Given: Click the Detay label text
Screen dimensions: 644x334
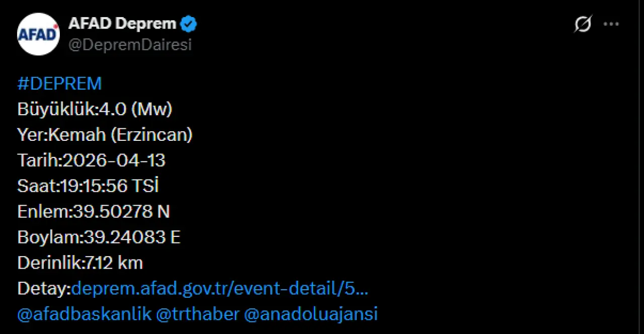Looking at the screenshot, I should pyautogui.click(x=44, y=289).
